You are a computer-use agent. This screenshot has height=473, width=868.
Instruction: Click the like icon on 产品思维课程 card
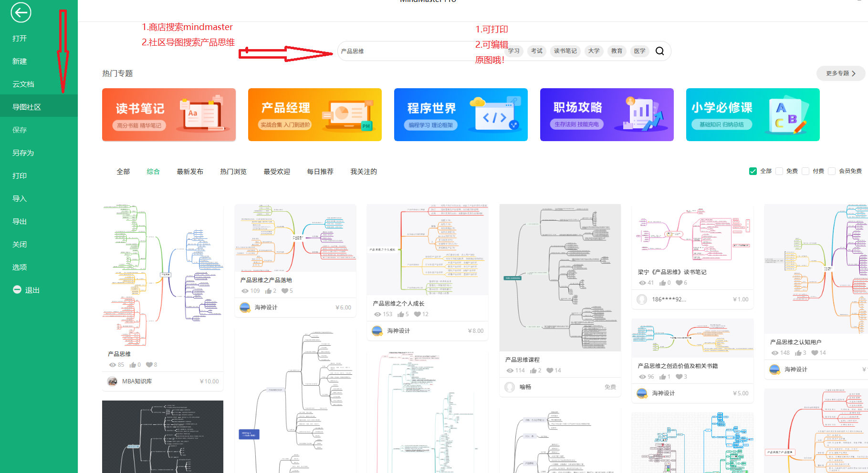(533, 370)
